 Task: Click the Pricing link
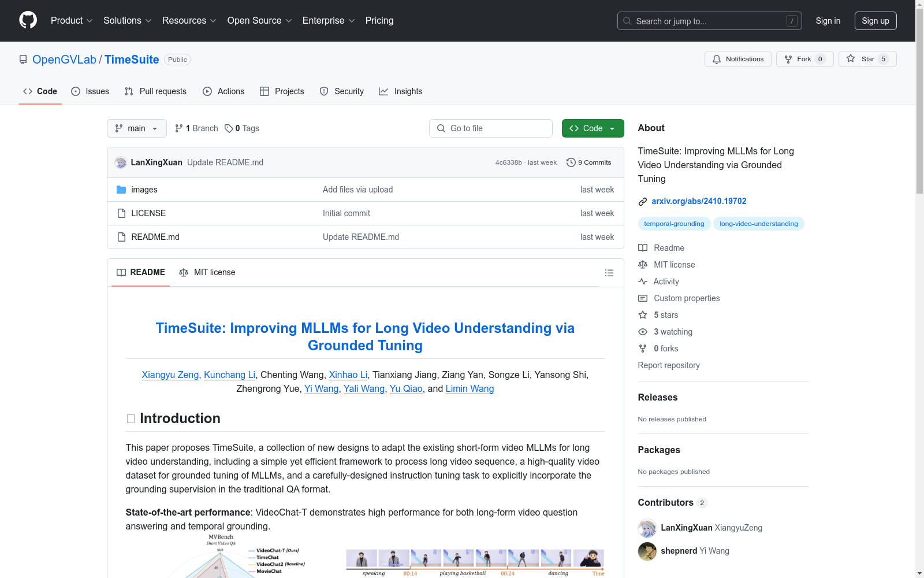pyautogui.click(x=379, y=20)
